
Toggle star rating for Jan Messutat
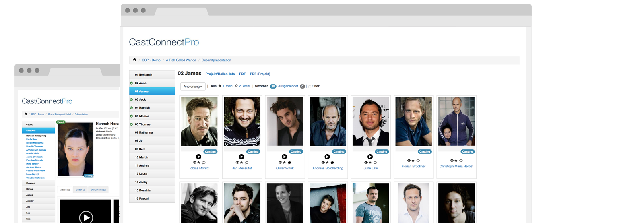[242, 163]
